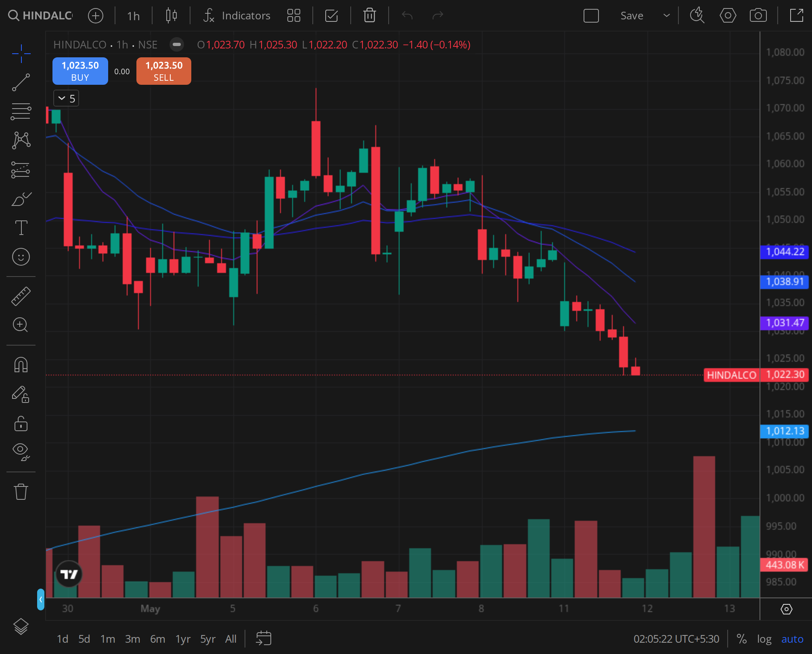
Task: Open go to date calendar
Action: [264, 639]
